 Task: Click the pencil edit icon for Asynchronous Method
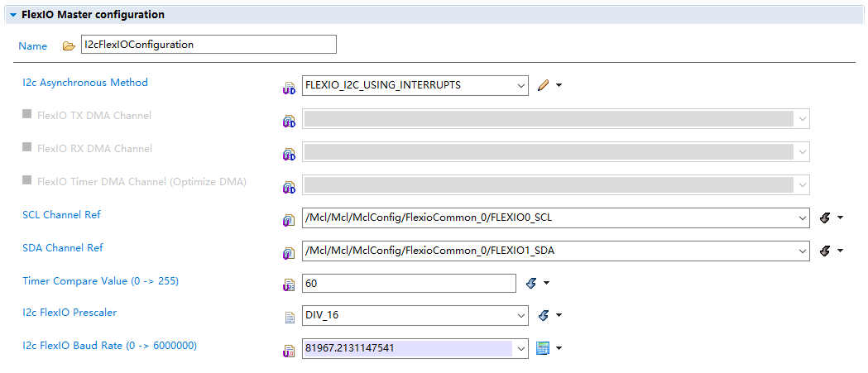543,85
